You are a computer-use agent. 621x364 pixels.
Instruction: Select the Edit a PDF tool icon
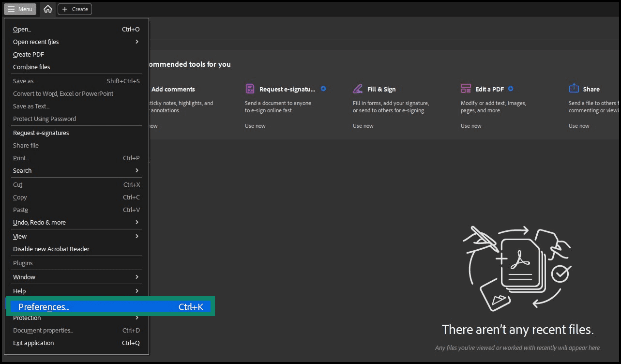466,89
